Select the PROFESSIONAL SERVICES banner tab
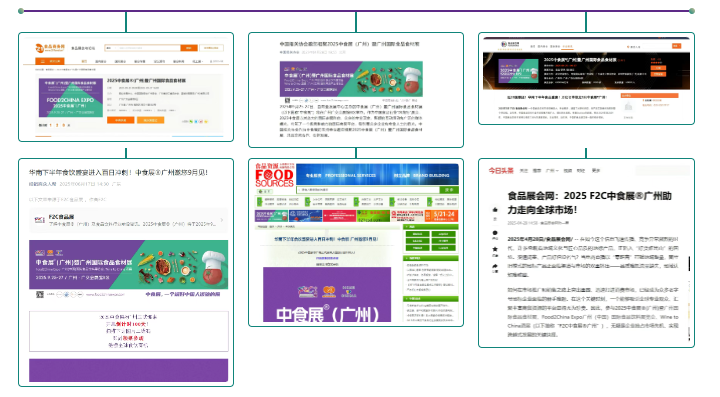Image resolution: width=720 pixels, height=397 pixels. [350, 175]
